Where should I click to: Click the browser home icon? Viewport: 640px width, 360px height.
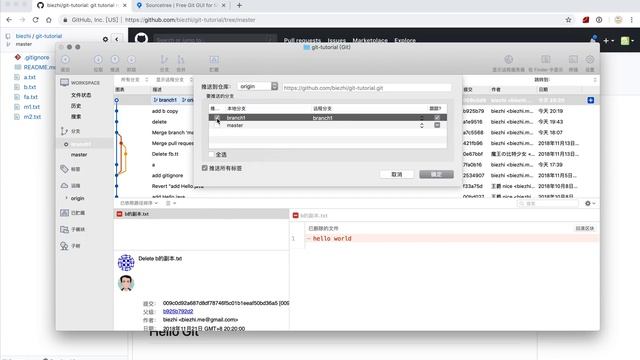click(x=49, y=20)
